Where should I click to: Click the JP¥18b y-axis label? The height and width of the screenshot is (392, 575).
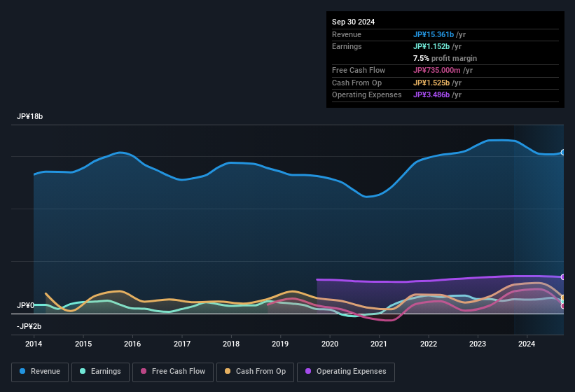[x=30, y=117]
